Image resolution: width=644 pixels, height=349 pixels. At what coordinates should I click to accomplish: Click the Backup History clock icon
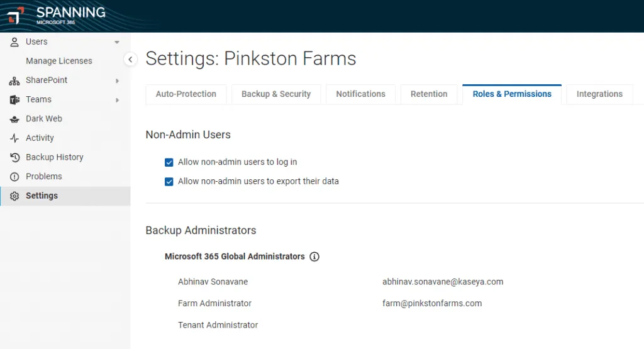(x=14, y=157)
